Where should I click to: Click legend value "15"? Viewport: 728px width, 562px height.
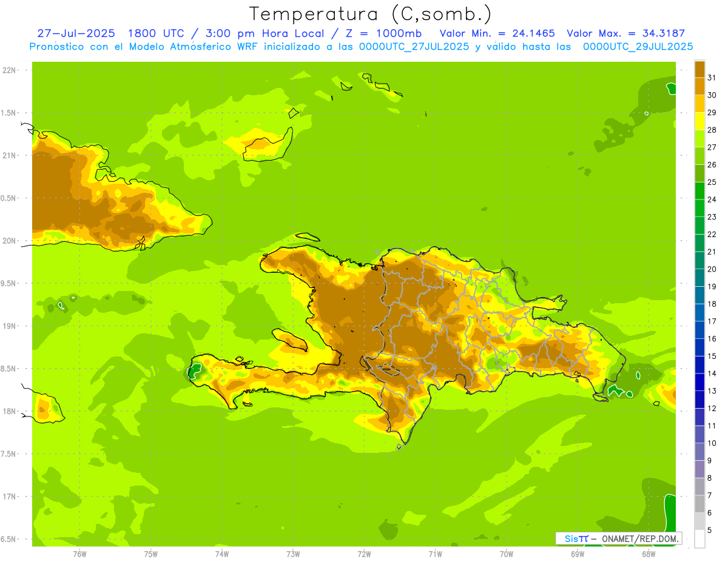pyautogui.click(x=712, y=356)
